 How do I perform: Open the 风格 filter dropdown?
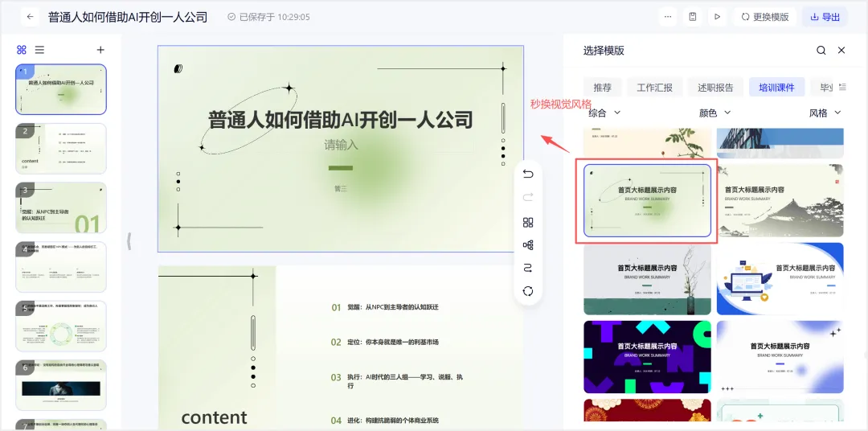(825, 113)
